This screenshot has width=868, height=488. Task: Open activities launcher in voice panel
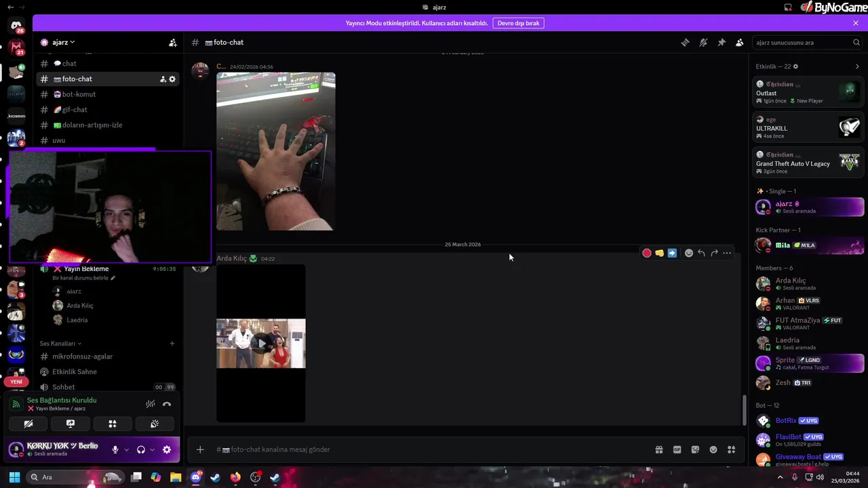(x=113, y=424)
